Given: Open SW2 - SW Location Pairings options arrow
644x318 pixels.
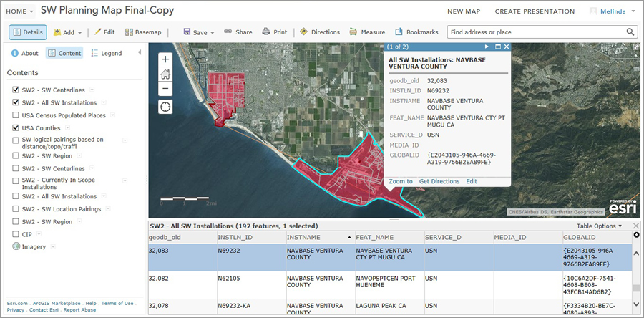Looking at the screenshot, I should (x=107, y=208).
